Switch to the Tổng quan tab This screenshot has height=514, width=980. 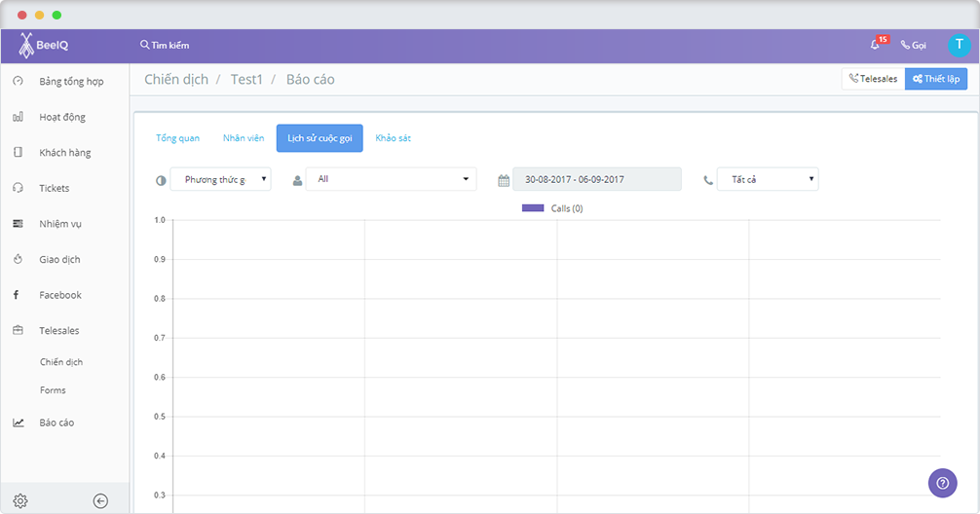(x=177, y=138)
